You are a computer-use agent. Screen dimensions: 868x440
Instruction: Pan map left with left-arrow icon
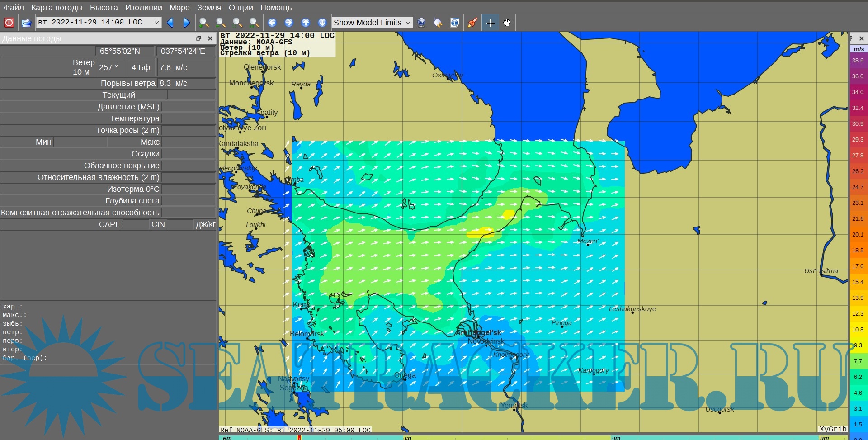272,23
